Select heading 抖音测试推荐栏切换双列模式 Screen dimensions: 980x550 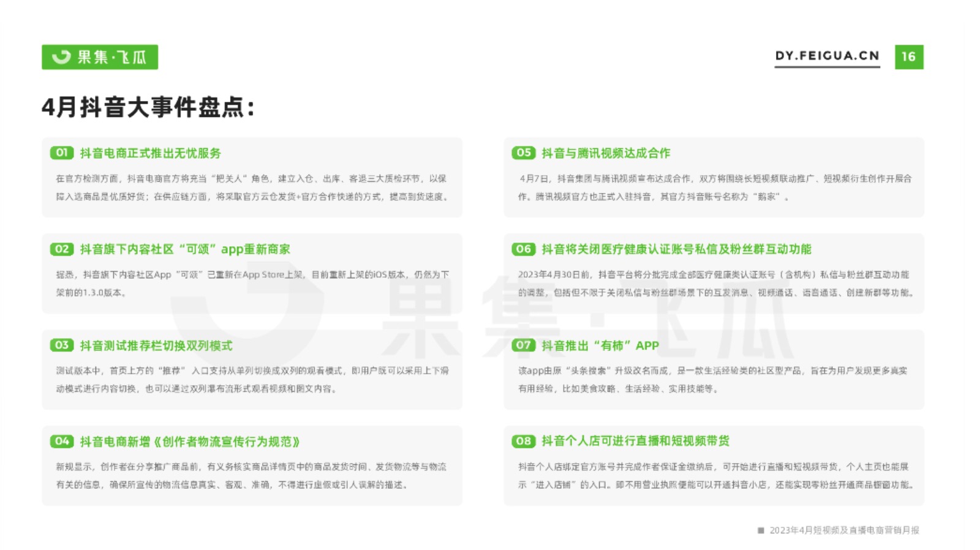click(x=156, y=345)
